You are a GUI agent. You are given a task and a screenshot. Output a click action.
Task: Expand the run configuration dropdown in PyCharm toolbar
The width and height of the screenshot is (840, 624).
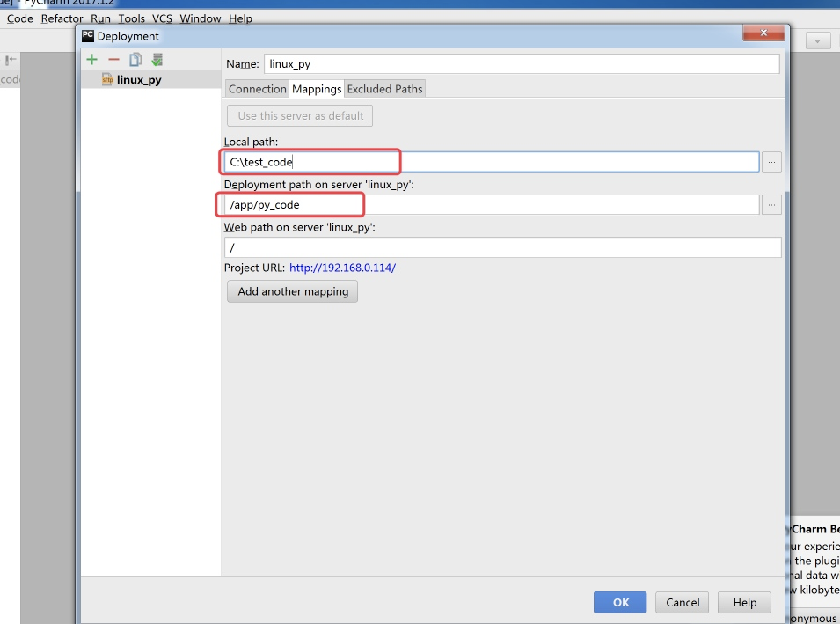pyautogui.click(x=817, y=40)
